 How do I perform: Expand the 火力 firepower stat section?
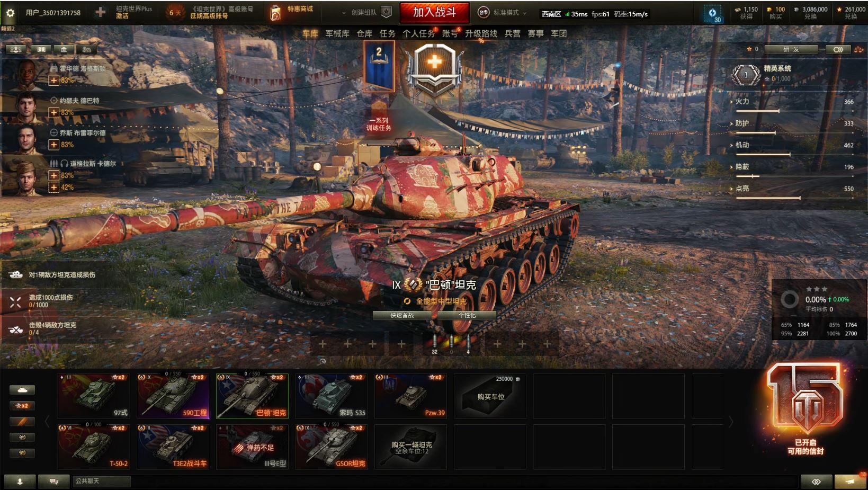[742, 102]
